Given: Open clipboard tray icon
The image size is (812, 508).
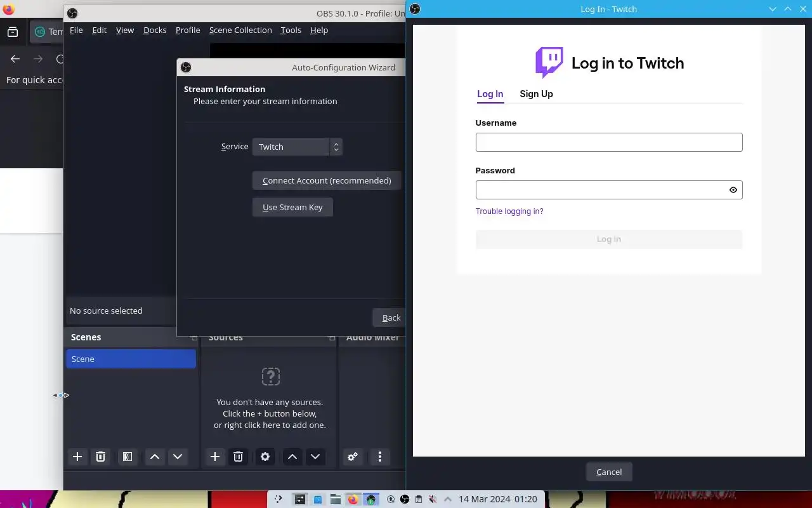Looking at the screenshot, I should click(x=419, y=499).
